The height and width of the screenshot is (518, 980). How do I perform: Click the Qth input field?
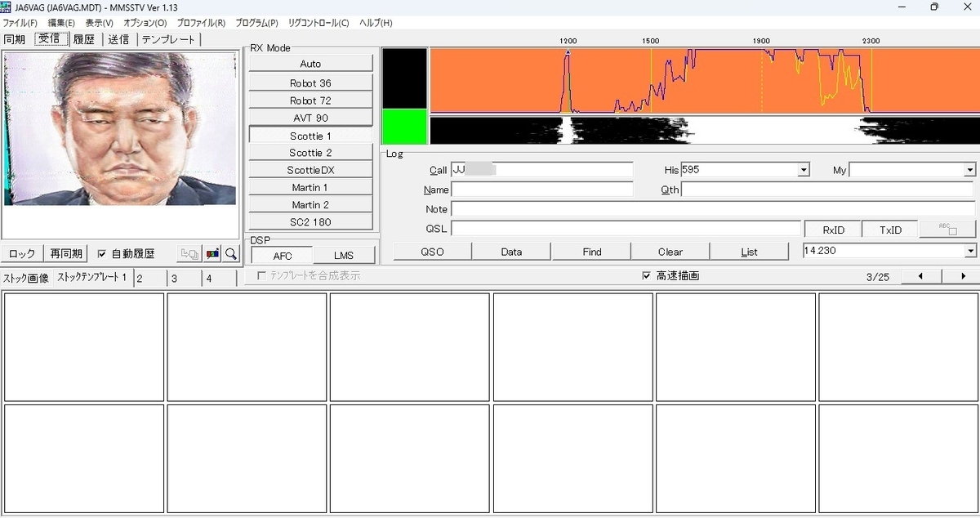tap(828, 190)
